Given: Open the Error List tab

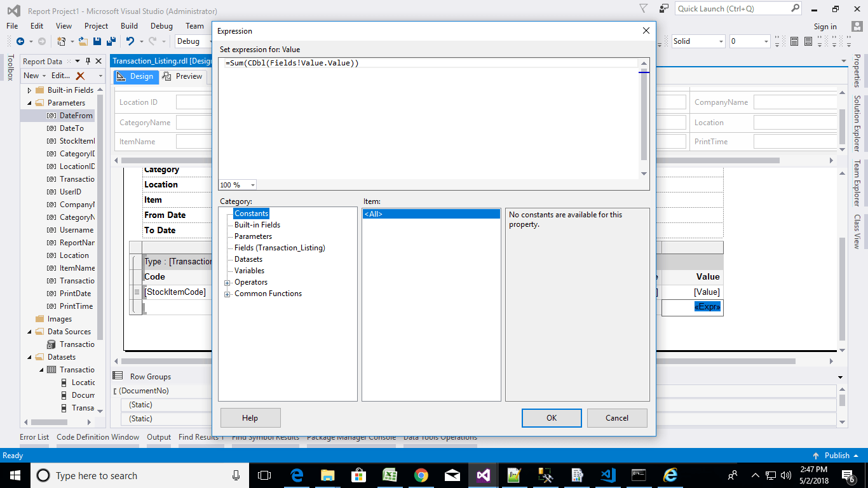Looking at the screenshot, I should pyautogui.click(x=34, y=437).
